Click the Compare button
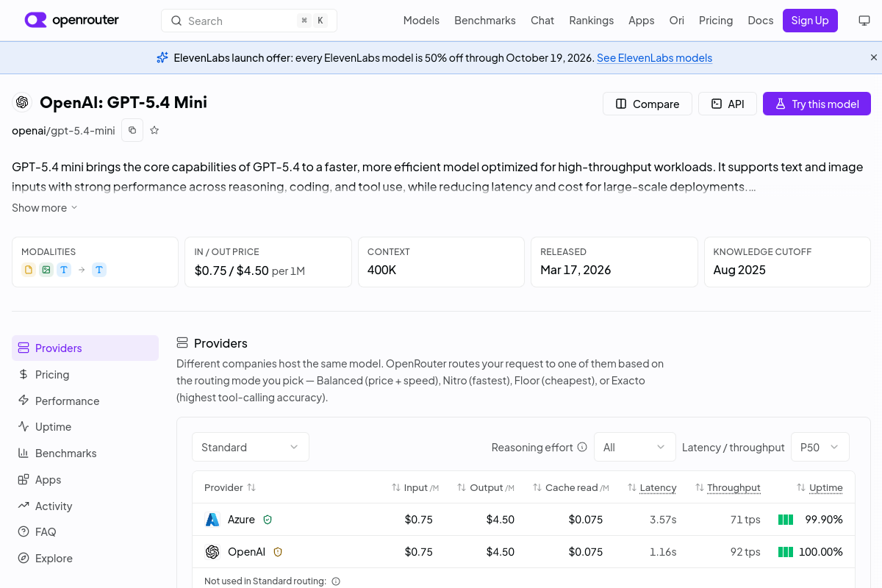 click(x=648, y=104)
